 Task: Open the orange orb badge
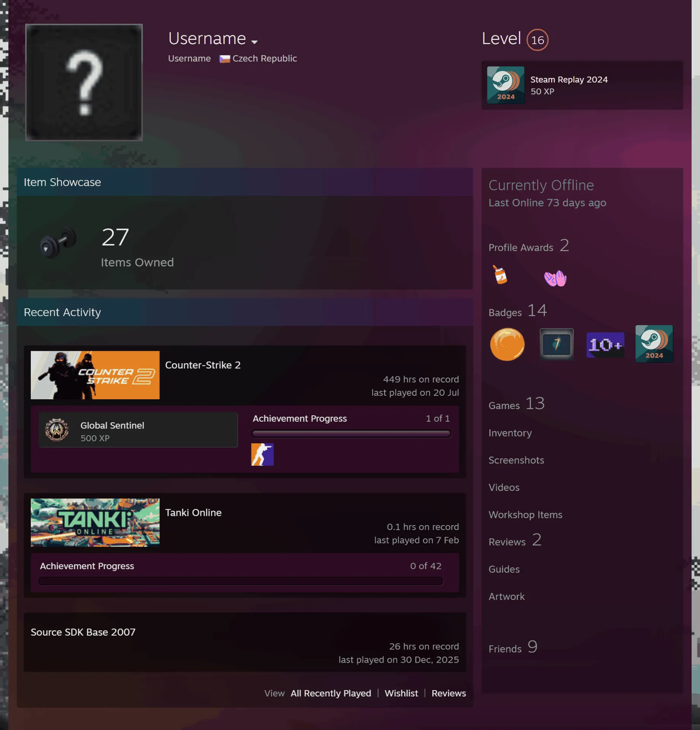click(507, 344)
